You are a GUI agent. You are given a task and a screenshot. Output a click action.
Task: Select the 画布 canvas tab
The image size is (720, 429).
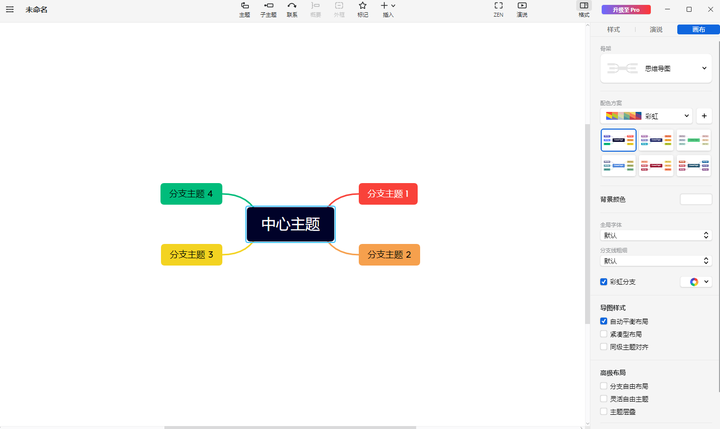pyautogui.click(x=698, y=29)
